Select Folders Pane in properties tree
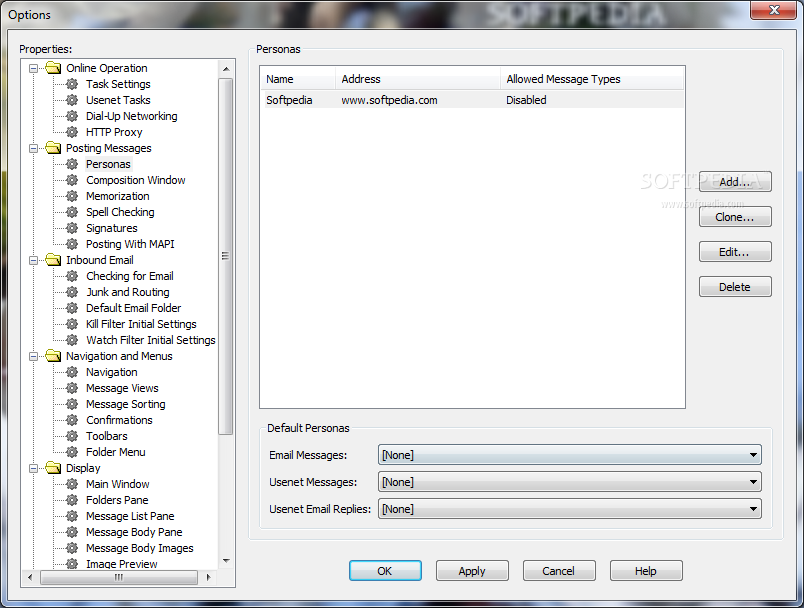Image resolution: width=804 pixels, height=608 pixels. pyautogui.click(x=117, y=500)
